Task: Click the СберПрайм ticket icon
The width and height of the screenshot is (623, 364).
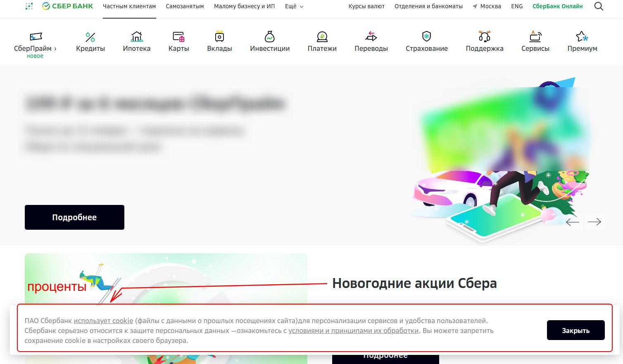Action: tap(36, 37)
